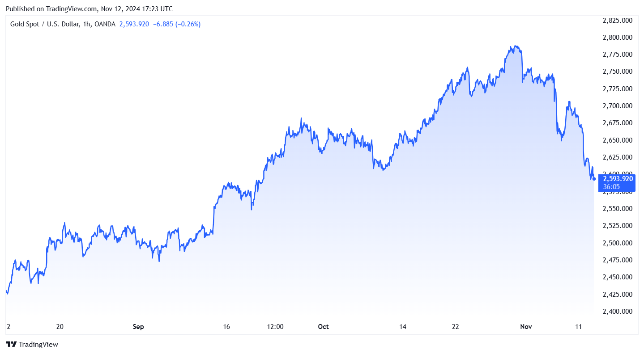
Task: Click the 2,825.000 price scale label
Action: 618,21
